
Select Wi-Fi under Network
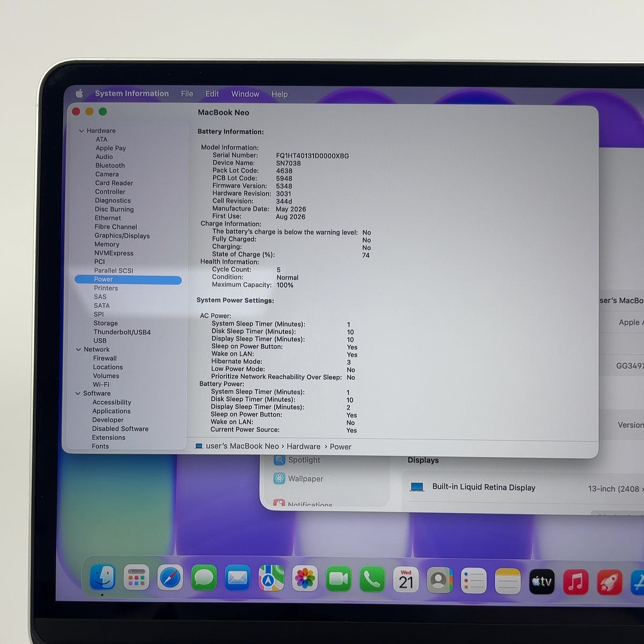coord(101,385)
